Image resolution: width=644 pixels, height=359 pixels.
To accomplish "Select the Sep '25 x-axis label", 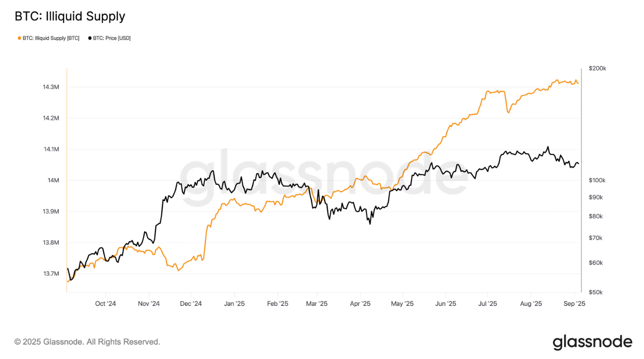I will 575,303.
